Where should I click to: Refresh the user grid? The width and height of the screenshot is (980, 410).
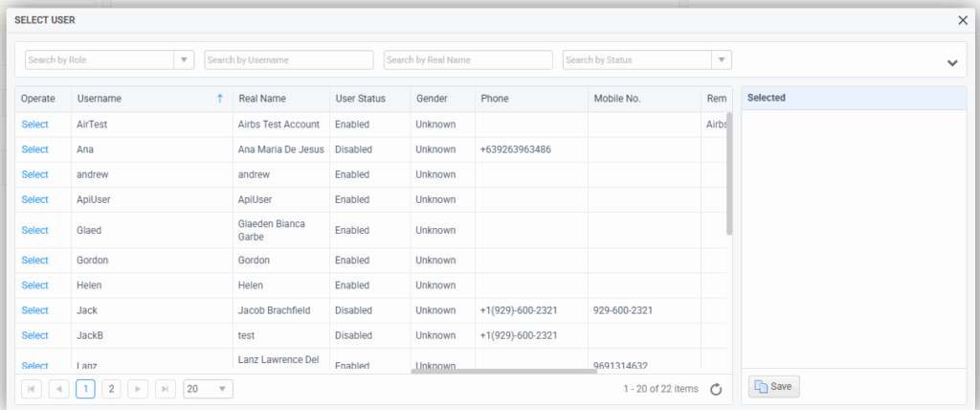[715, 389]
